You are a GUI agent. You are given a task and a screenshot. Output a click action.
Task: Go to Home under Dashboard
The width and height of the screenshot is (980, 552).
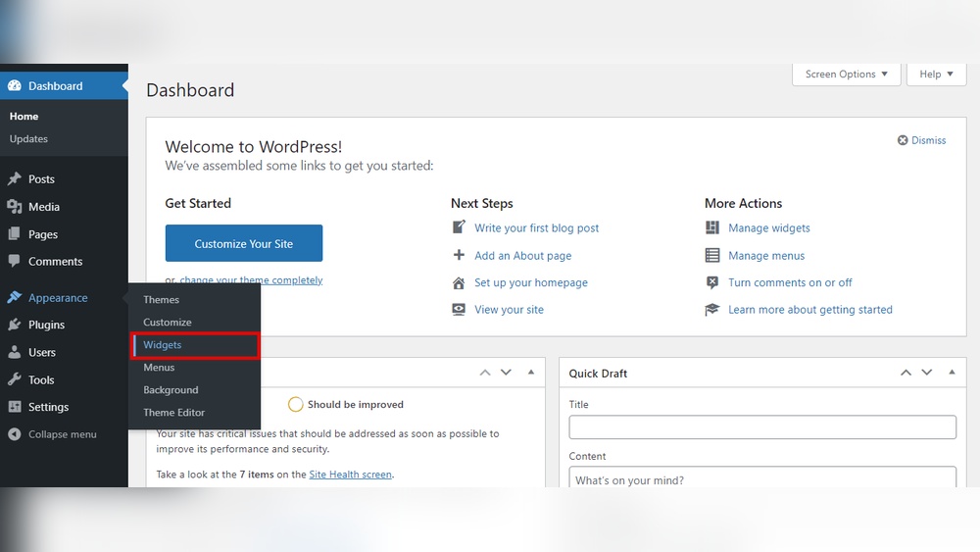pos(24,117)
